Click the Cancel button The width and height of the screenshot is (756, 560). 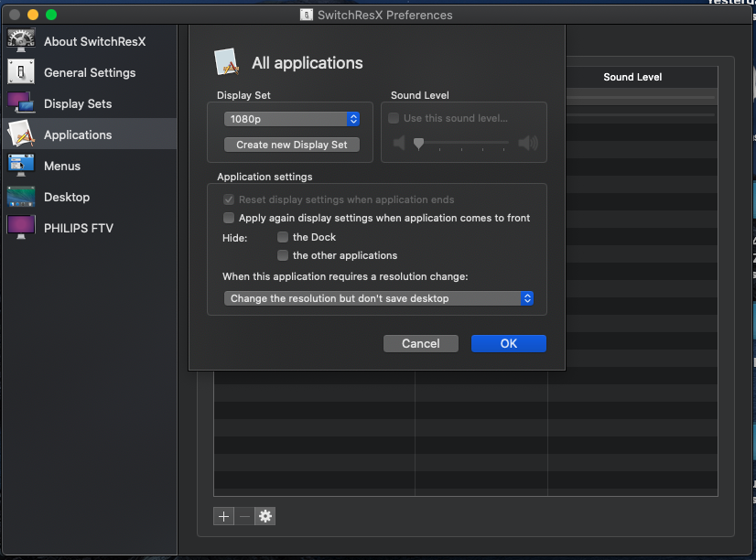(420, 344)
